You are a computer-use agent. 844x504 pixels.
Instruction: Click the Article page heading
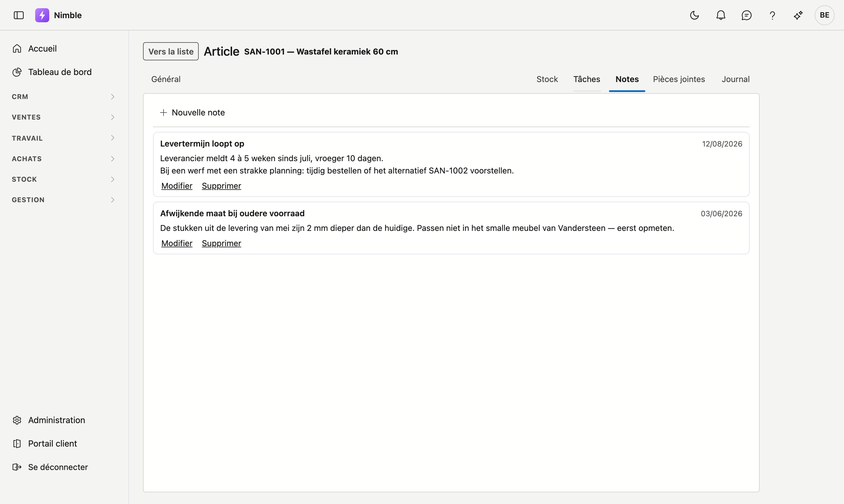click(x=222, y=51)
